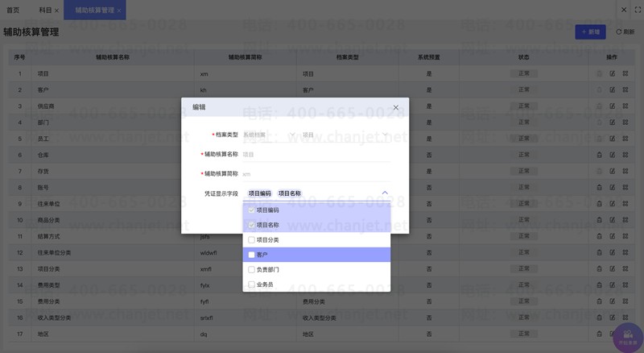The height and width of the screenshot is (353, 644).
Task: Close the 科目 tab
Action: [x=56, y=10]
